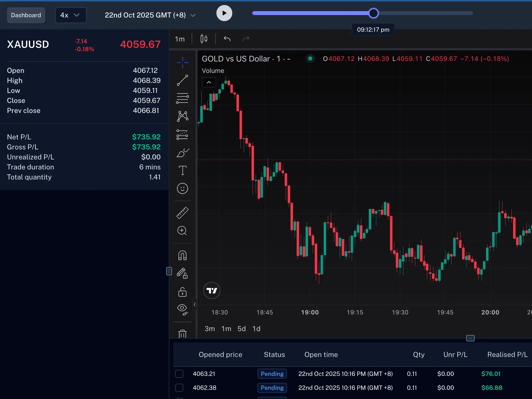Select the trend line drawing tool
Screen dimensions: 532x399
[x=182, y=80]
